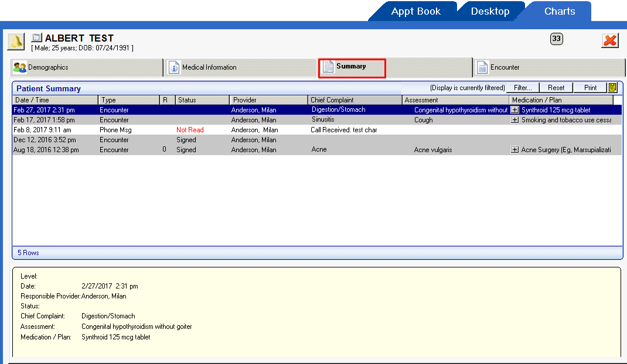The width and height of the screenshot is (627, 364).
Task: Open the Filter dialog
Action: pos(522,87)
